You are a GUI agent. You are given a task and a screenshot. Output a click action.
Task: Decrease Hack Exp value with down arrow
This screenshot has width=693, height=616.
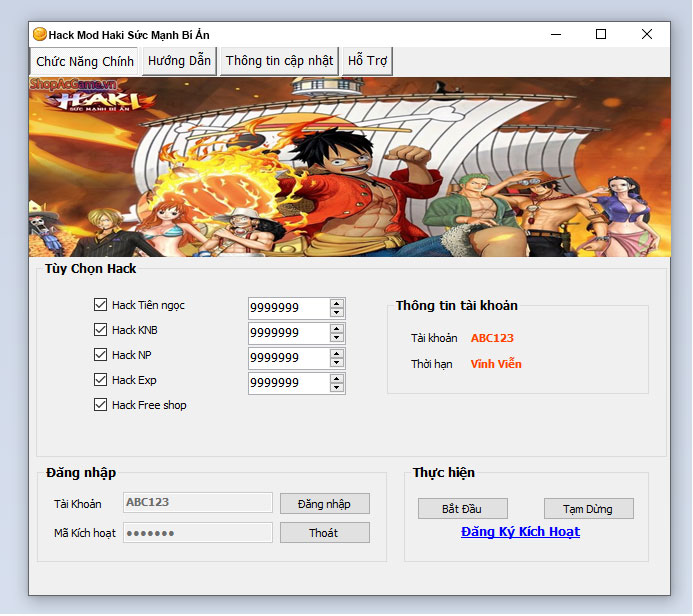pyautogui.click(x=337, y=388)
